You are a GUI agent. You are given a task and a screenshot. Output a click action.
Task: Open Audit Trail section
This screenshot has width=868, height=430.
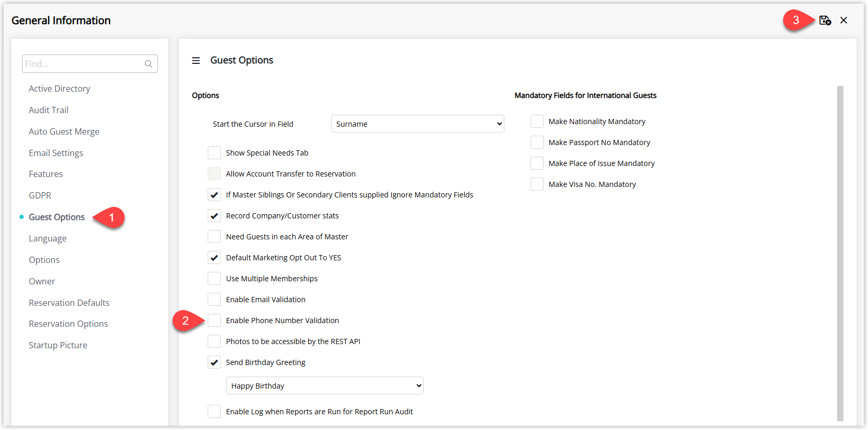[x=49, y=110]
